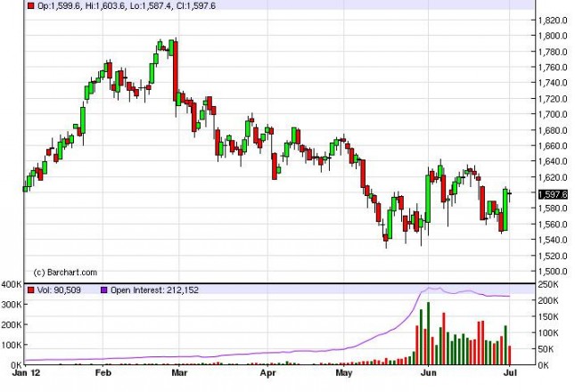Click the 1,500.0 price axis label
Image resolution: width=575 pixels, height=392 pixels.
point(553,272)
